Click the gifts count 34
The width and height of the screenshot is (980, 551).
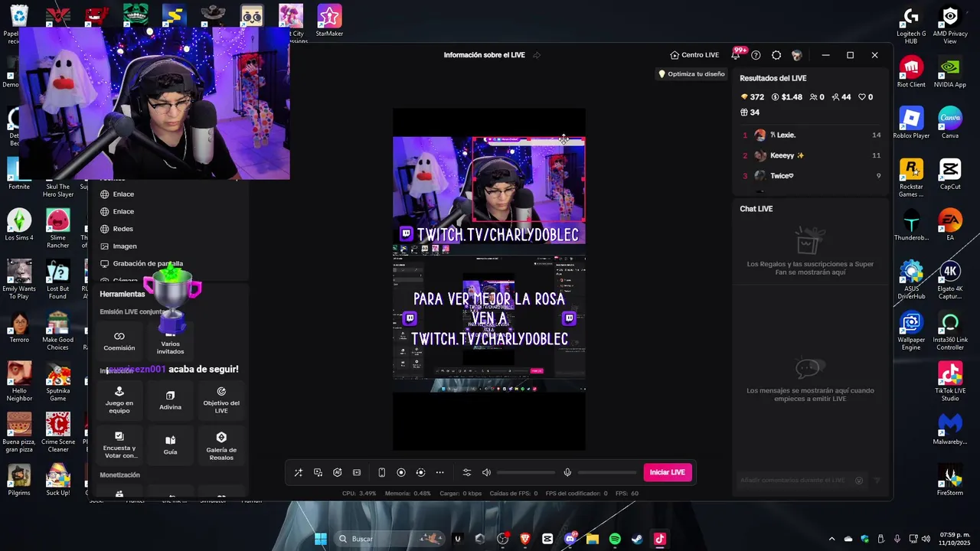(750, 112)
